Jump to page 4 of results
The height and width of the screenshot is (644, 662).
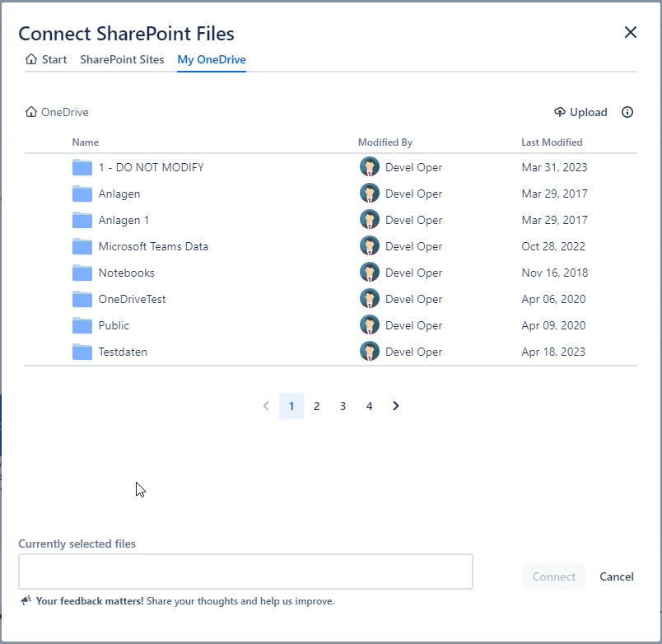pos(369,406)
